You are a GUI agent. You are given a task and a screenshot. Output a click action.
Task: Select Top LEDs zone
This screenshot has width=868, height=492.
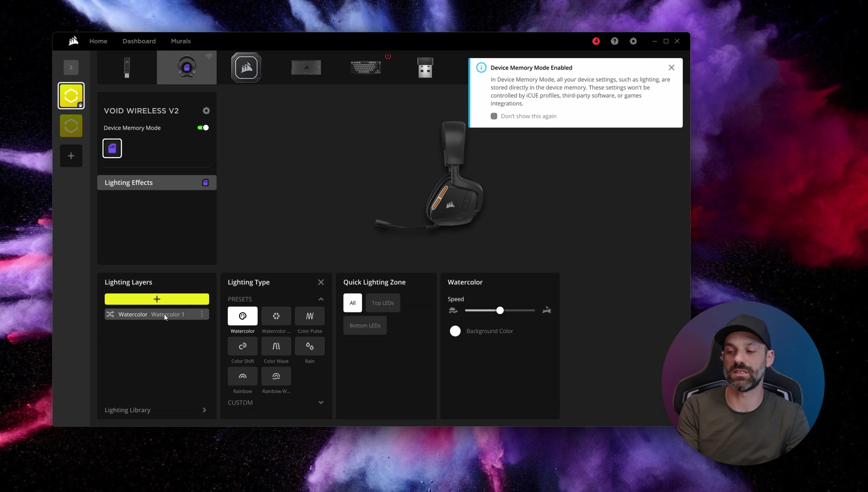pos(383,303)
